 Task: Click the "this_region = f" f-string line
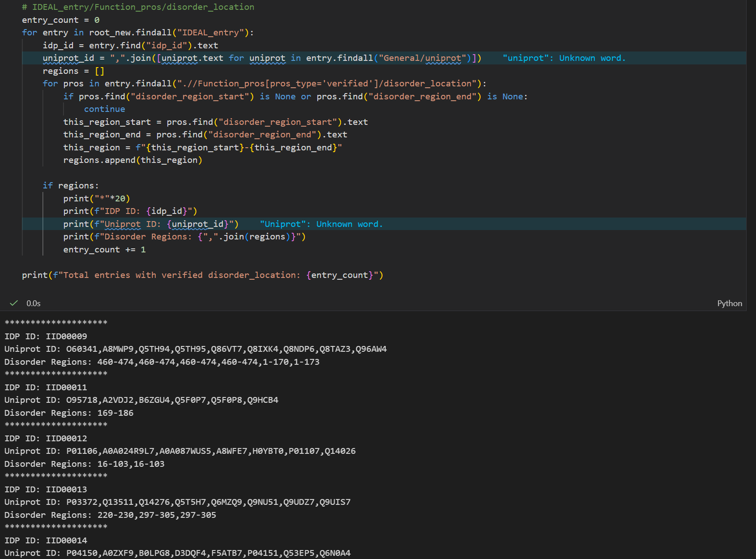(x=203, y=148)
